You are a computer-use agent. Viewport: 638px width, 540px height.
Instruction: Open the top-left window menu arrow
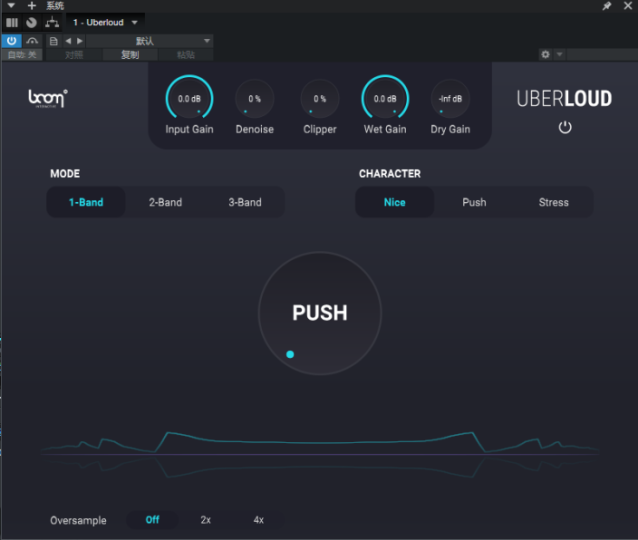coord(11,6)
